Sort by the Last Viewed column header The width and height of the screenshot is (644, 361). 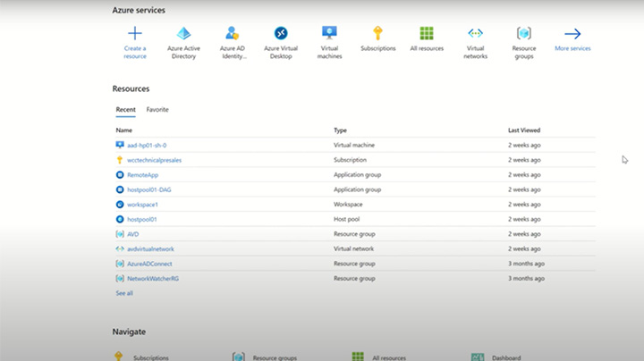point(524,130)
